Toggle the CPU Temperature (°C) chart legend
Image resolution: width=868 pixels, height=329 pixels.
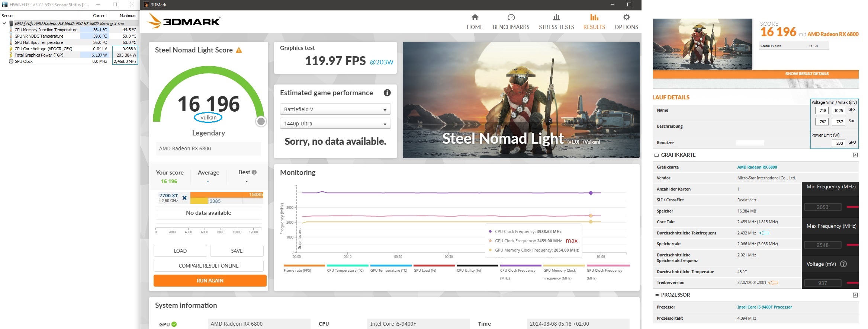tap(347, 269)
